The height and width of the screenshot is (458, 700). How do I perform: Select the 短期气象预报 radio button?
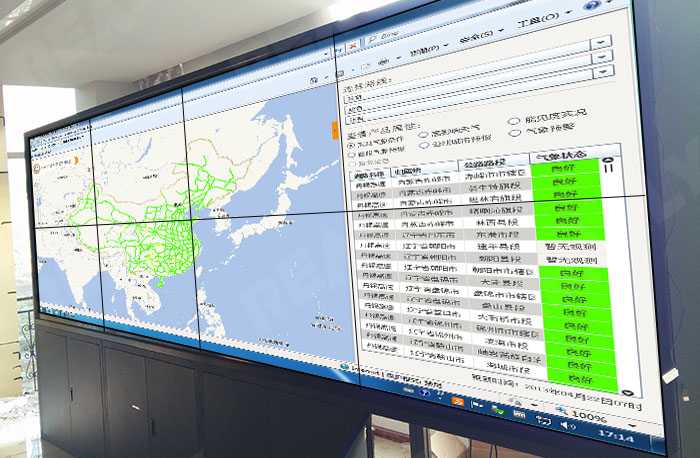click(351, 154)
